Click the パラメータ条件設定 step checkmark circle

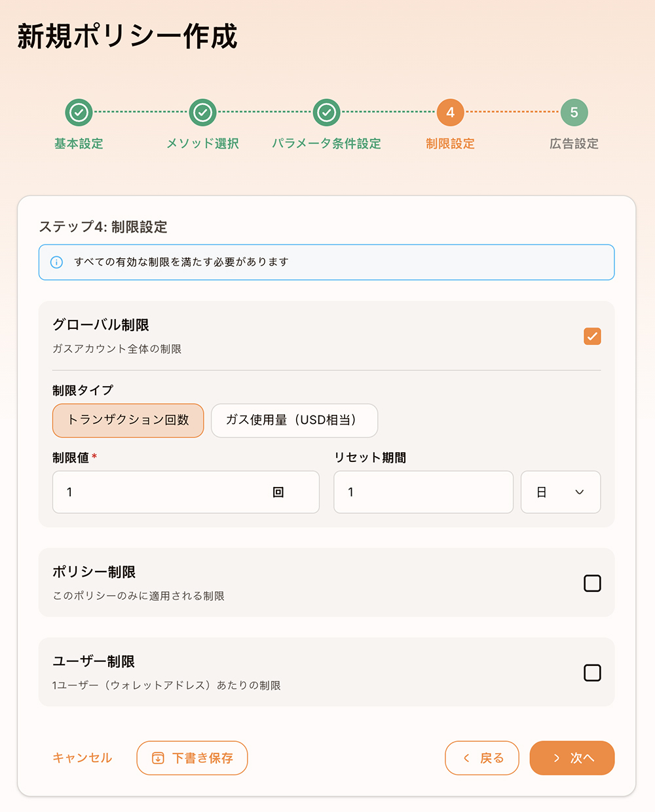tap(326, 113)
